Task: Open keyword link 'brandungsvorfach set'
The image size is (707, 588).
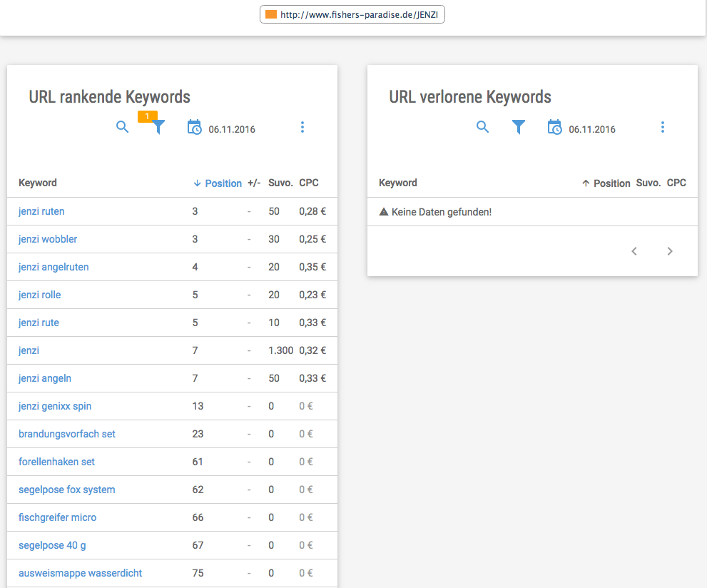Action: 67,434
